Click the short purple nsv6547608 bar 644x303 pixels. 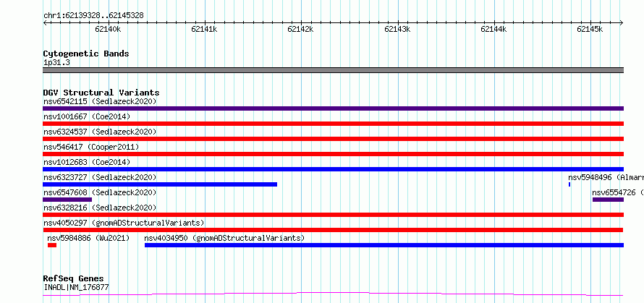tap(67, 200)
